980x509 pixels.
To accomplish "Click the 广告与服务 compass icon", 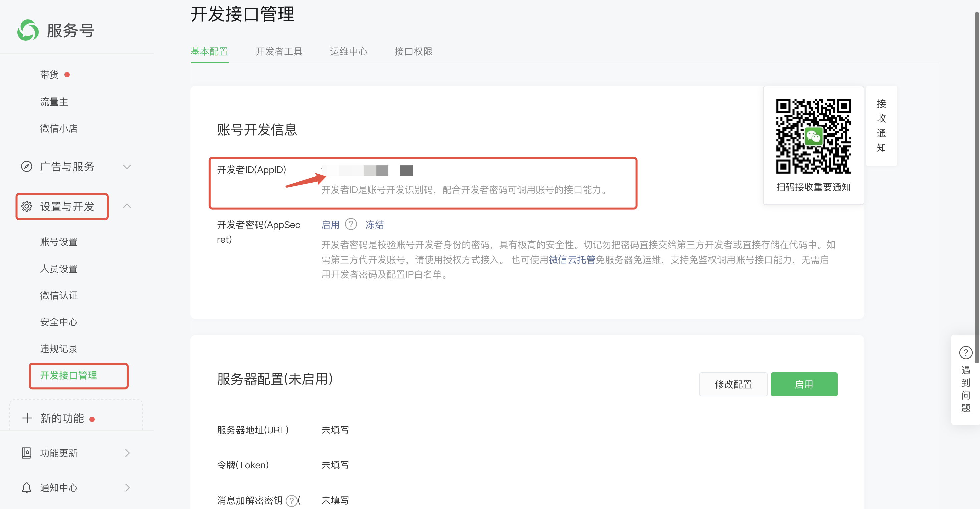I will tap(27, 166).
